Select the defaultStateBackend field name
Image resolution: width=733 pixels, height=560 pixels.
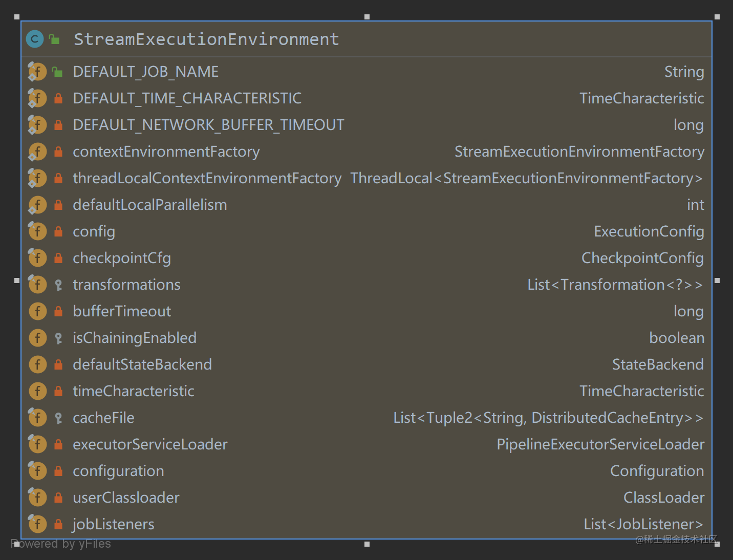pyautogui.click(x=142, y=364)
